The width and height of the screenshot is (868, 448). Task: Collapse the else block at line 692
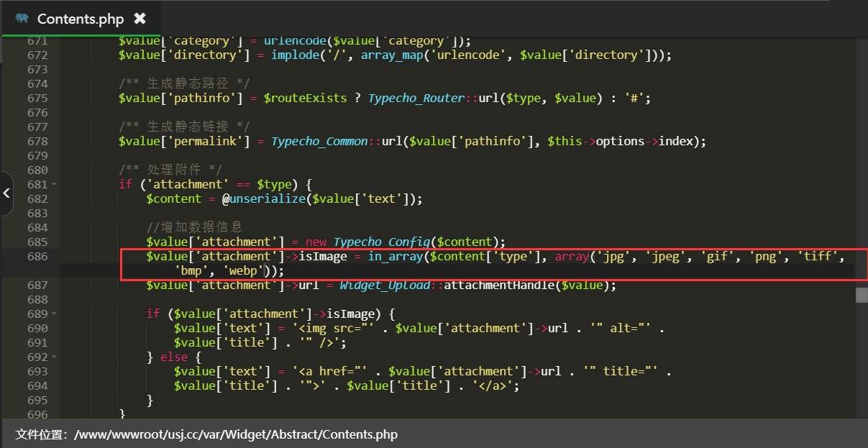(54, 357)
